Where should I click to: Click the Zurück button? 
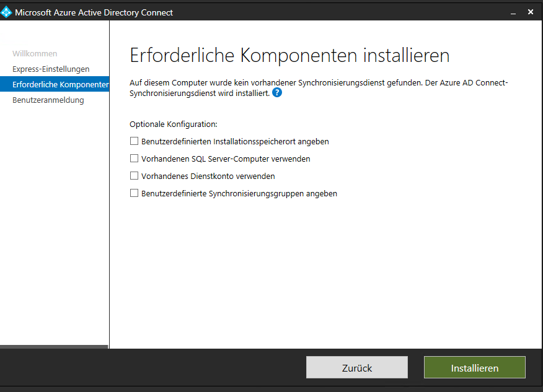(357, 367)
